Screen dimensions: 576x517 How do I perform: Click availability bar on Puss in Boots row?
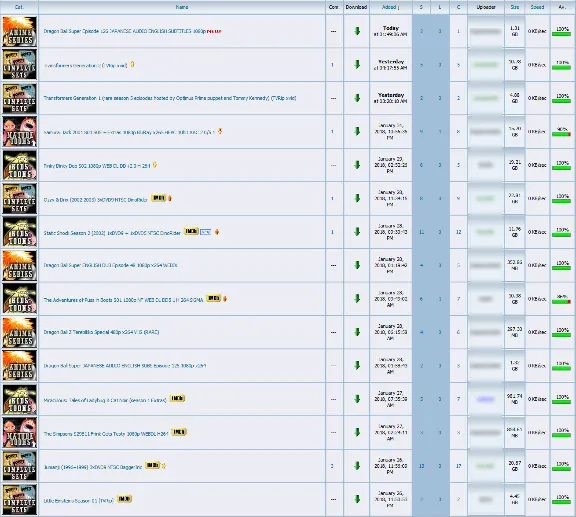[x=561, y=302]
